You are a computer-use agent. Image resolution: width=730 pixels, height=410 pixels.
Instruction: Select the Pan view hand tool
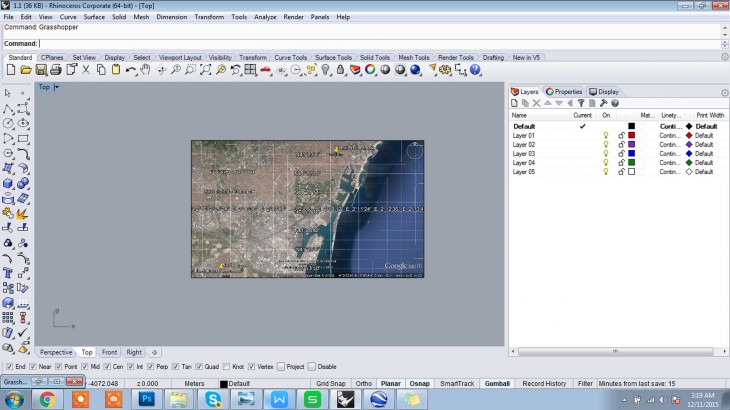[x=145, y=70]
